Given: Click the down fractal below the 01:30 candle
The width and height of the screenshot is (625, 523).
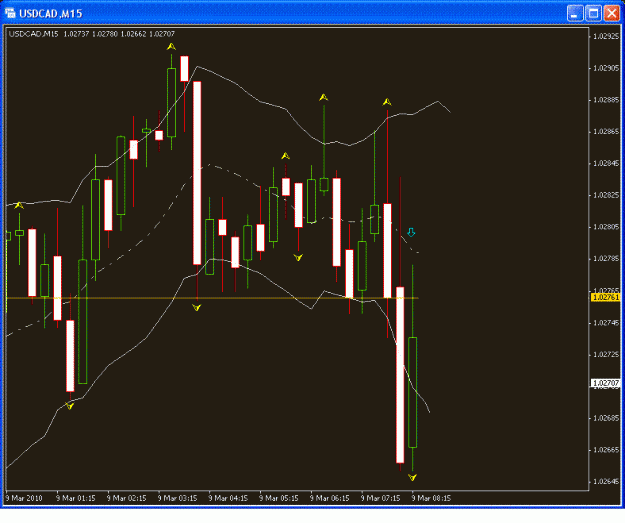Looking at the screenshot, I should pyautogui.click(x=70, y=406).
